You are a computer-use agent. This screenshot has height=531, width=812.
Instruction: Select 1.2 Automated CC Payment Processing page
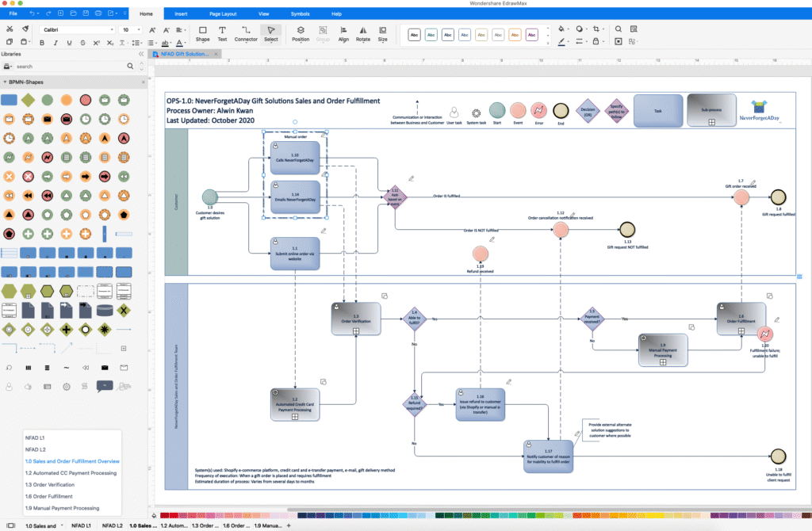tap(71, 473)
